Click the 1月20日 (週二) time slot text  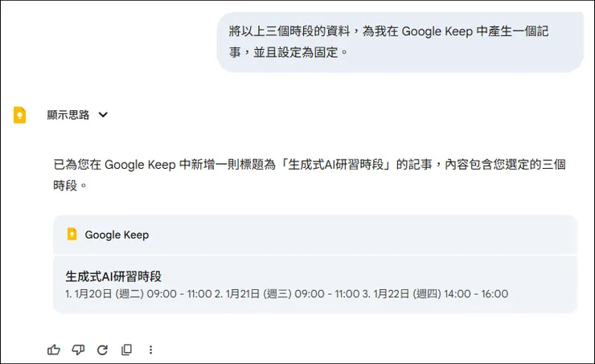click(x=138, y=294)
